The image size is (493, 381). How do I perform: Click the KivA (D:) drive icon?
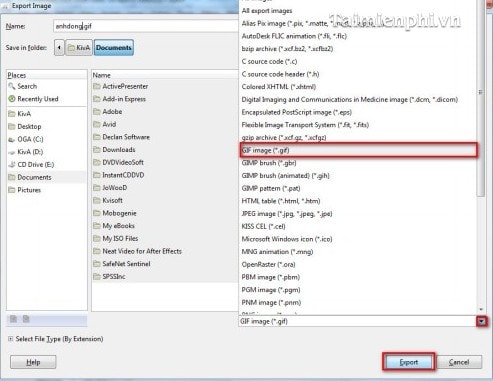[12, 152]
